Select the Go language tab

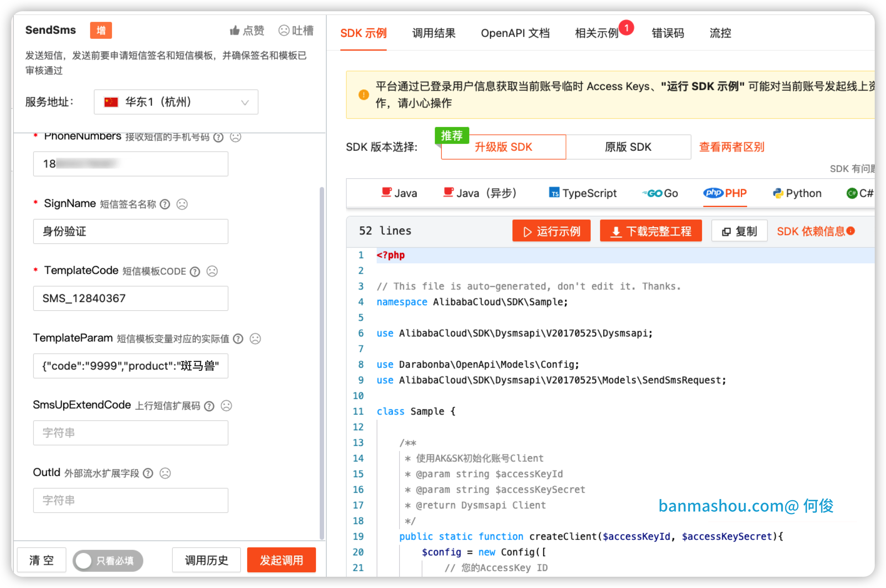660,193
